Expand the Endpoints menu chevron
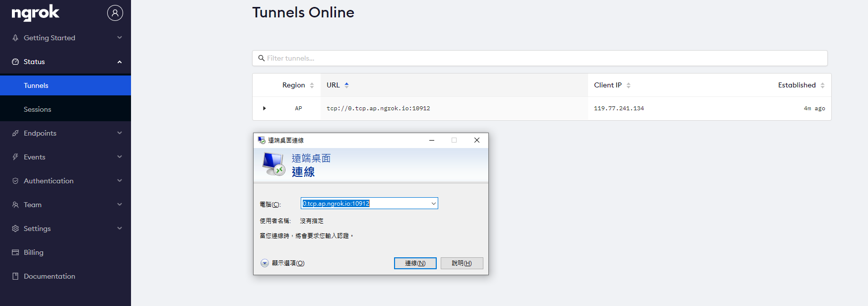This screenshot has width=868, height=306. [120, 133]
